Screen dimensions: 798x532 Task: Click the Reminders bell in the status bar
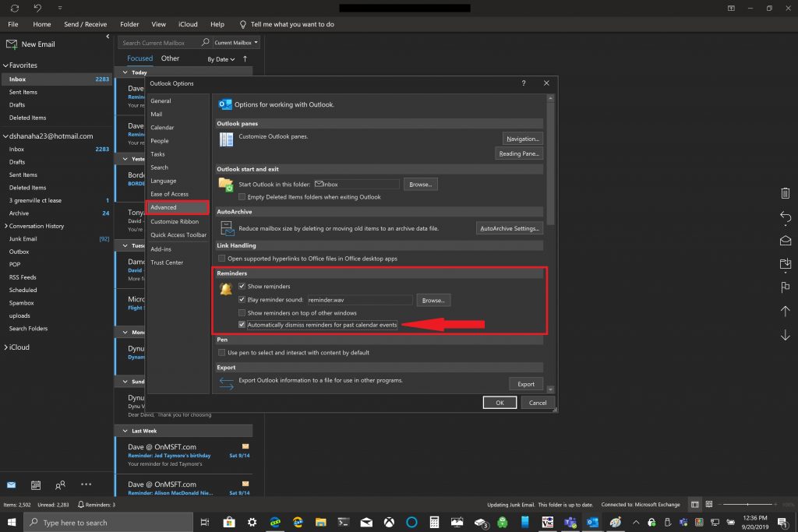pyautogui.click(x=80, y=504)
